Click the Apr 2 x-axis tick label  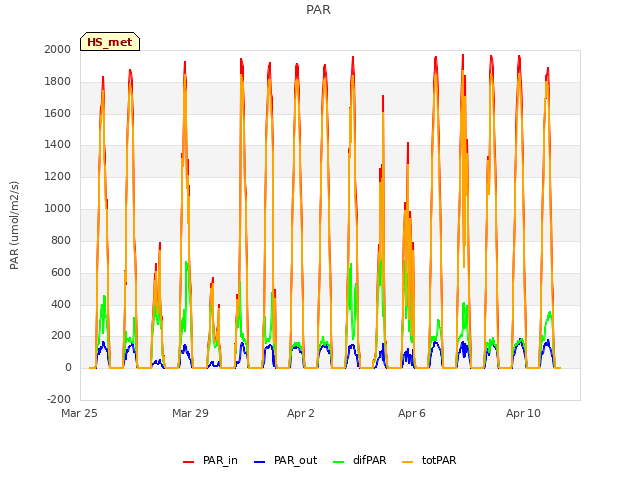tap(301, 413)
